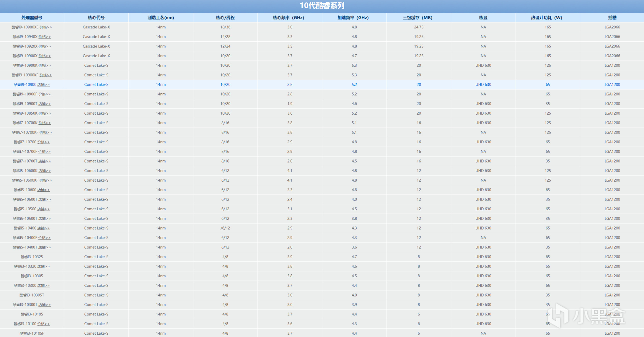Viewport: 644px width, 337px height.
Task: Open 价格 link for 酷睿i7-10700KF
Action: click(45, 132)
